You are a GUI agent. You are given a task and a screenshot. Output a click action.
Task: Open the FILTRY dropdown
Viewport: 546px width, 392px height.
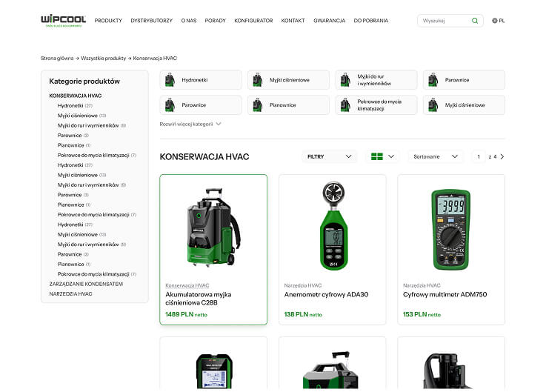[330, 156]
